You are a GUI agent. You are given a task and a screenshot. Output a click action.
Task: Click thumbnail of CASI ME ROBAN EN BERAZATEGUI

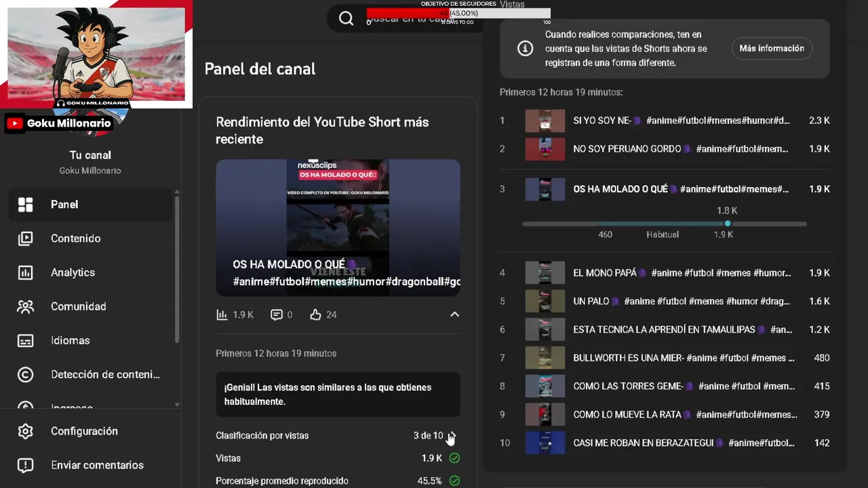(545, 443)
